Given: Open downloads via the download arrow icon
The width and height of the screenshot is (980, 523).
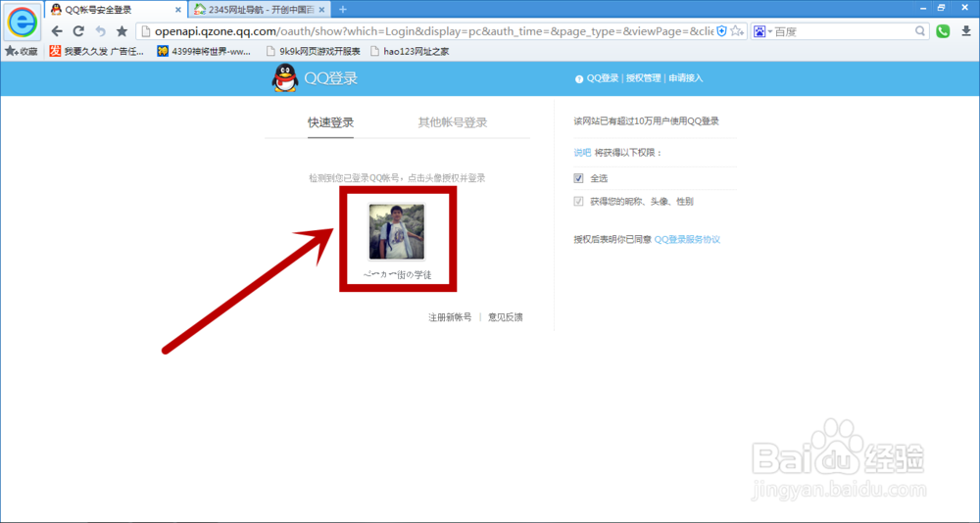Looking at the screenshot, I should pos(965,31).
